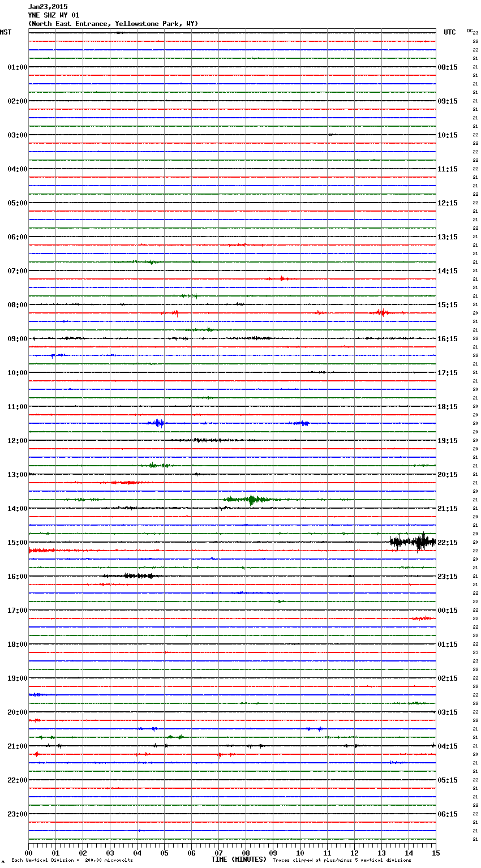Select the 15:00 MST time label

click(18, 543)
